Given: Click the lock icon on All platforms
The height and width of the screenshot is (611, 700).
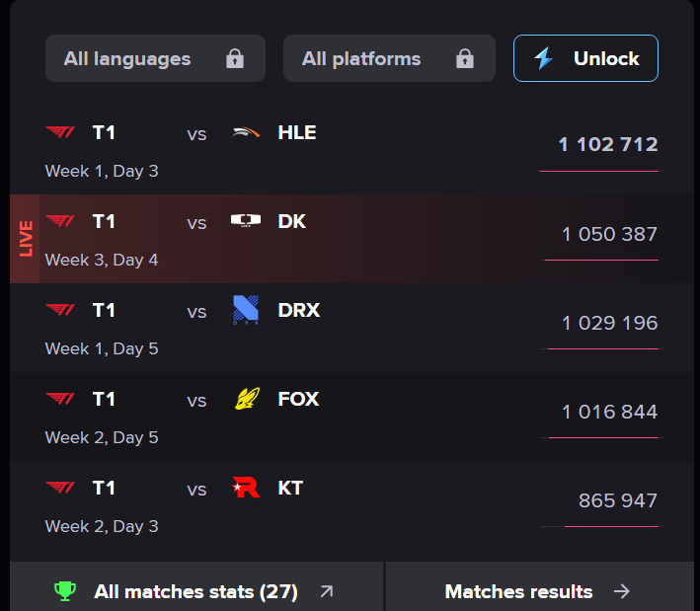Looking at the screenshot, I should click(x=465, y=59).
